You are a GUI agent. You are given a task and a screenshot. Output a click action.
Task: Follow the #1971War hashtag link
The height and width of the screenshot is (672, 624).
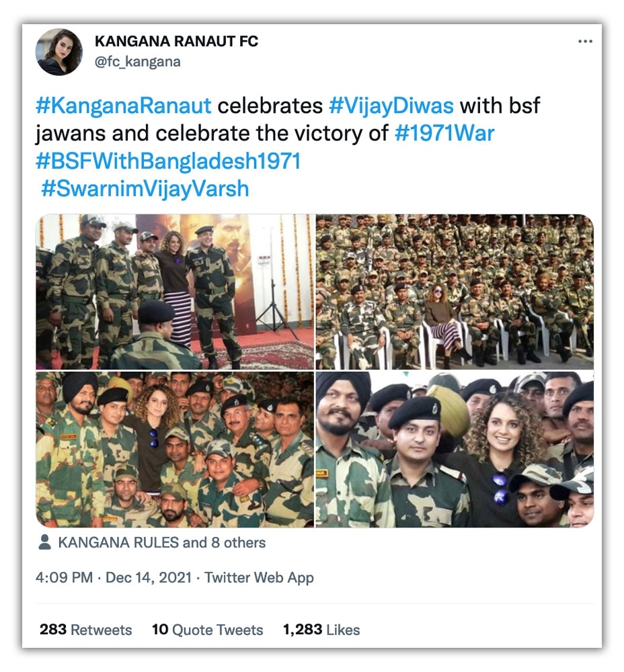pyautogui.click(x=444, y=133)
